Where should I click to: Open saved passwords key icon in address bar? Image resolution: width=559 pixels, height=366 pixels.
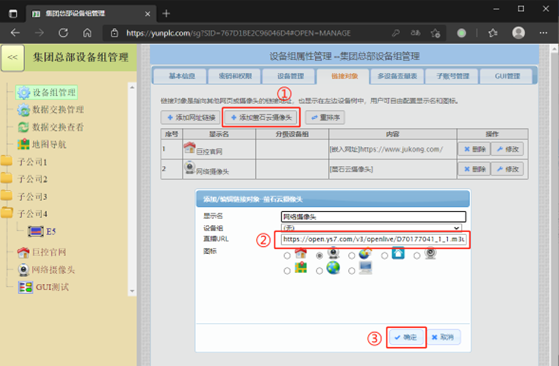(x=396, y=33)
